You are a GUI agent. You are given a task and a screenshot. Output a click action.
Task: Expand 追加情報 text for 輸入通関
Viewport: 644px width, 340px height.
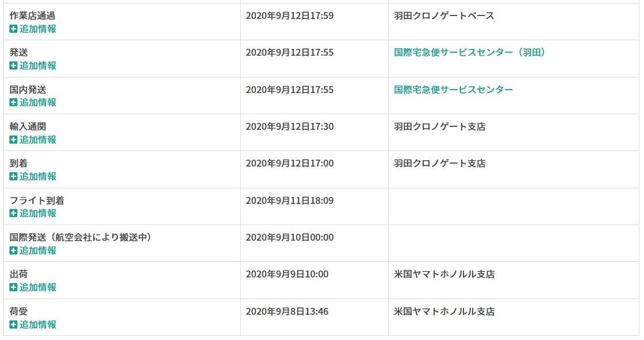click(38, 140)
